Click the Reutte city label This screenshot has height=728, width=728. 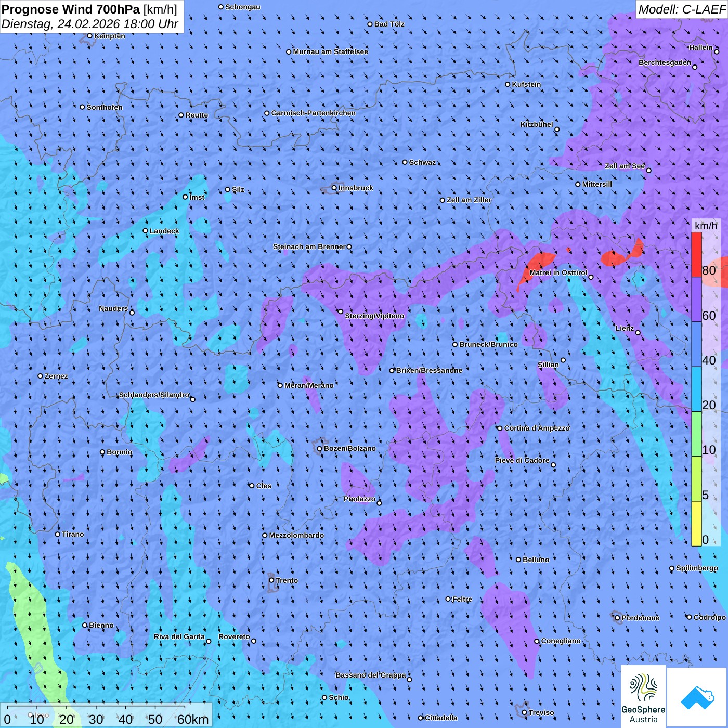click(197, 115)
